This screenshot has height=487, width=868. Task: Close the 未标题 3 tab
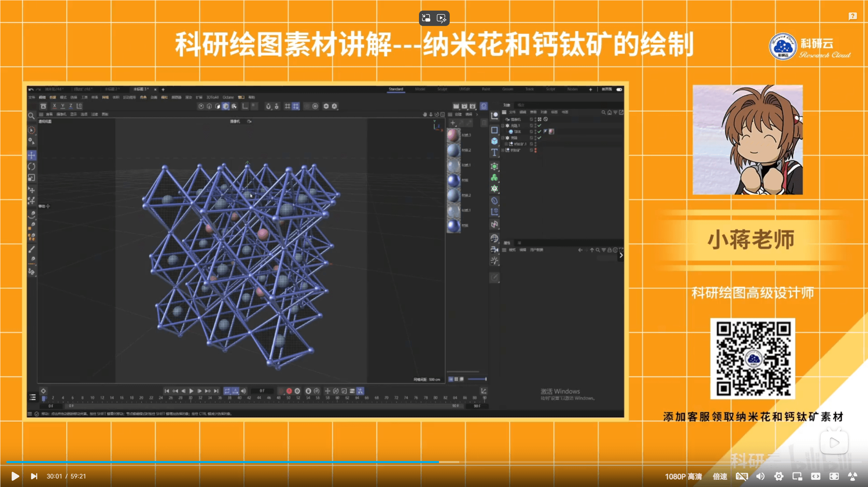(155, 89)
